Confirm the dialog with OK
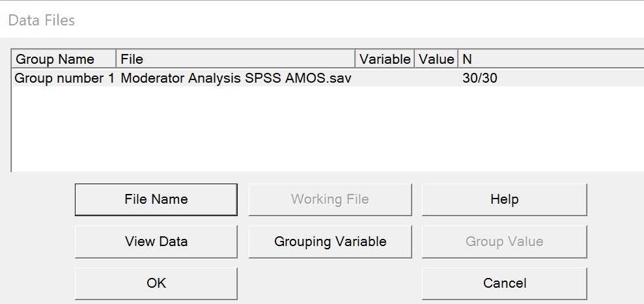The width and height of the screenshot is (644, 304). 156,283
